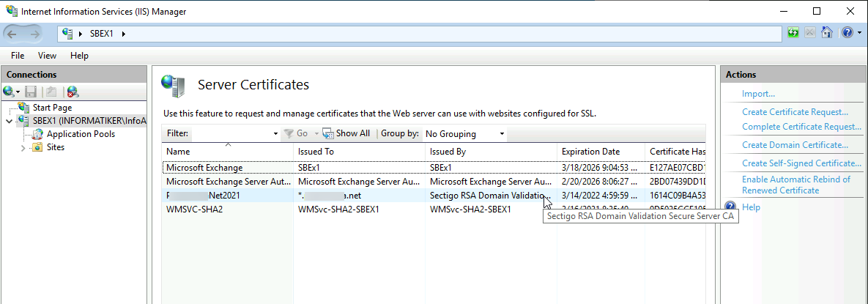Click the Up folder icon in Connections toolbar
Screen dimensions: 868x304
[51, 92]
